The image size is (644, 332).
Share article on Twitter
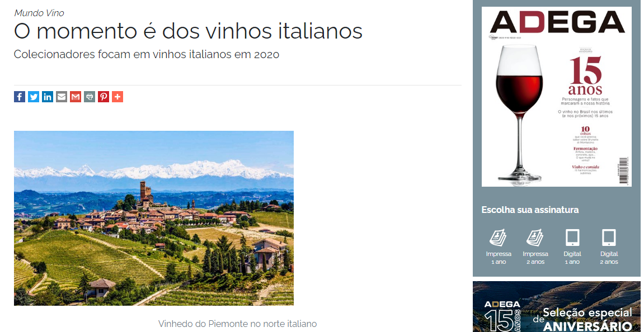pos(34,97)
